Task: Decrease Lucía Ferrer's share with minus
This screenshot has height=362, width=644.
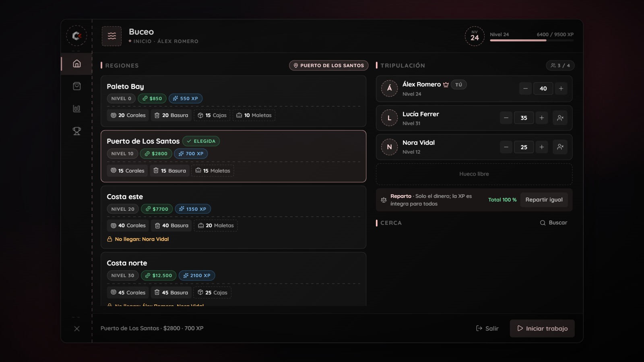Action: (506, 118)
